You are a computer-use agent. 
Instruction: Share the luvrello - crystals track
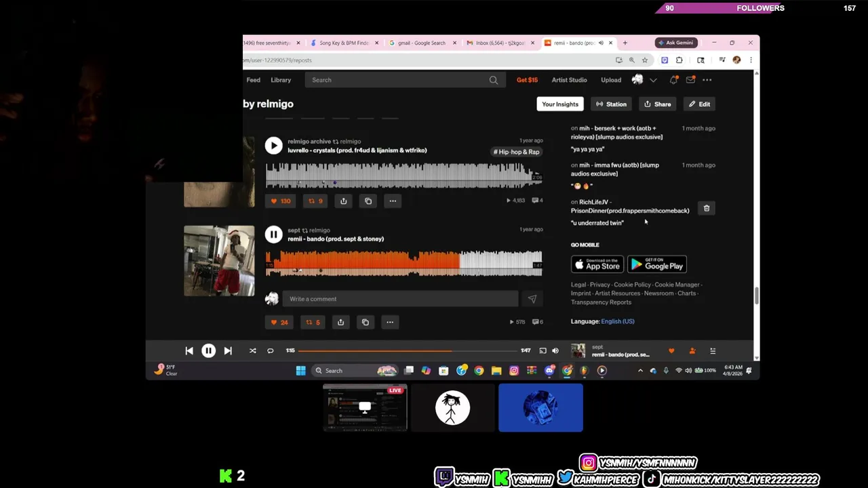tap(344, 201)
